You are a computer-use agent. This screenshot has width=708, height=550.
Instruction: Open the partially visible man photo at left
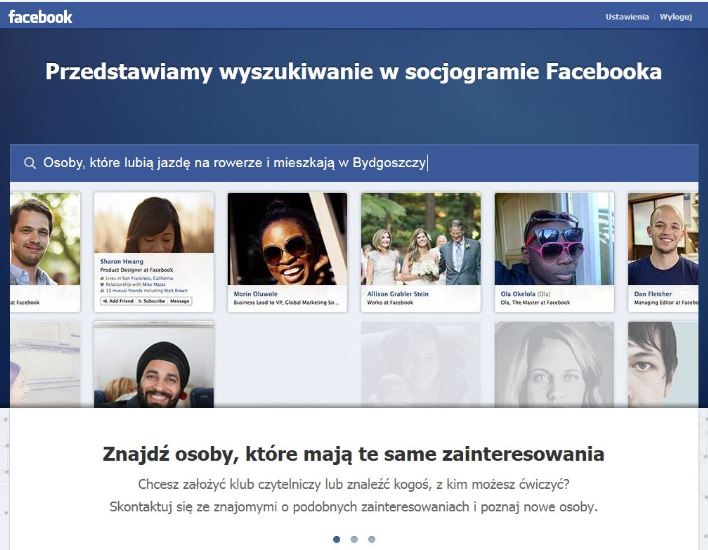45,239
